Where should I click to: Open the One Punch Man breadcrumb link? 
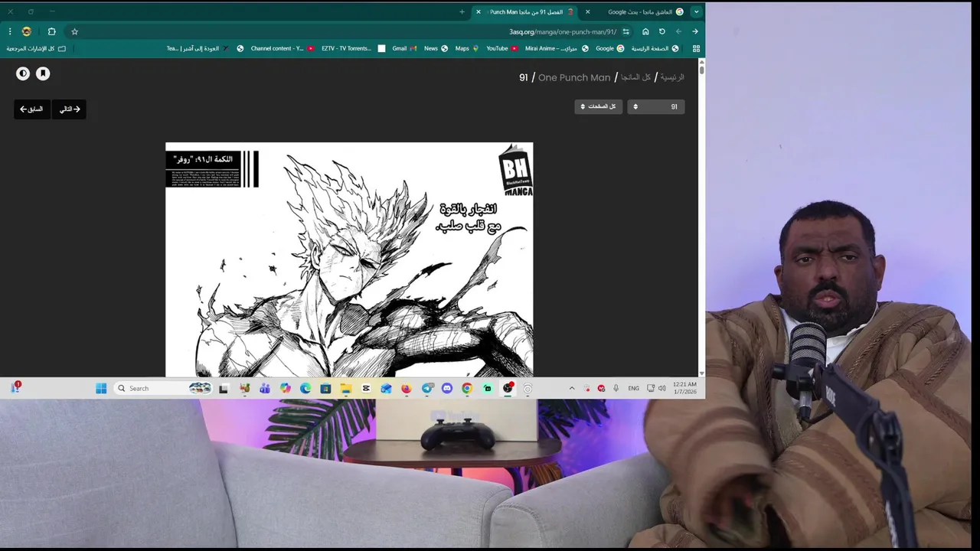pos(574,77)
